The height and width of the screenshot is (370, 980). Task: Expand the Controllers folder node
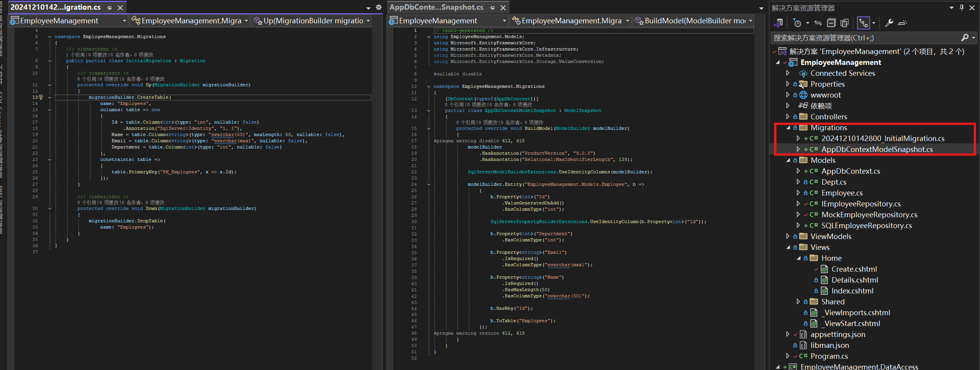[787, 117]
